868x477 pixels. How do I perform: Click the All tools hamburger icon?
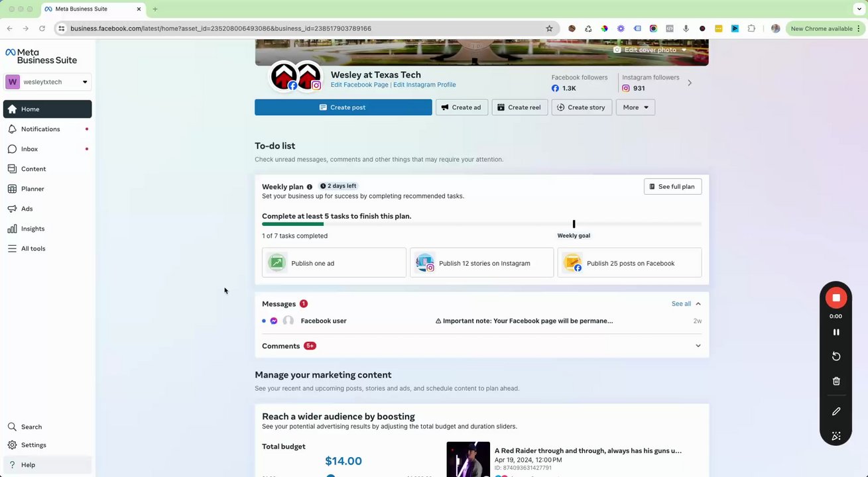(x=12, y=248)
